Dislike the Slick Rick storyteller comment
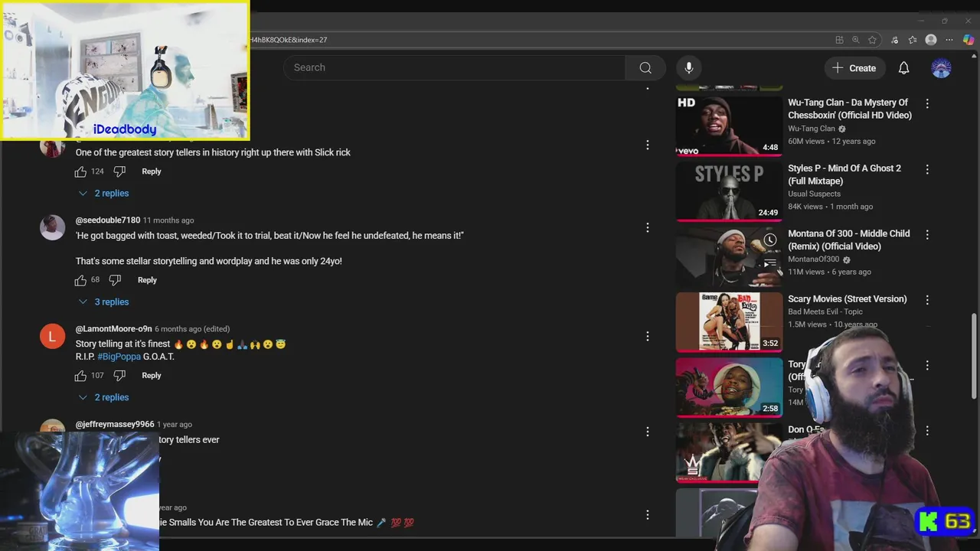 pos(119,171)
